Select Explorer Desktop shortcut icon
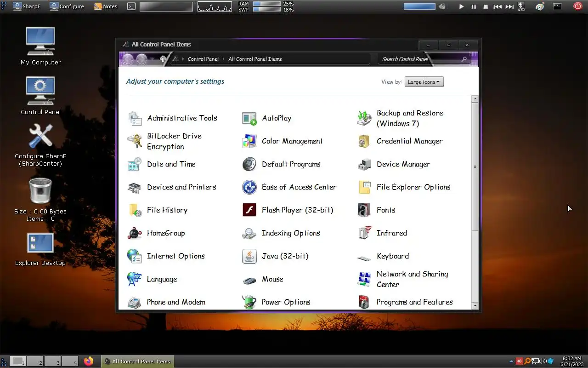The width and height of the screenshot is (588, 368). point(40,249)
